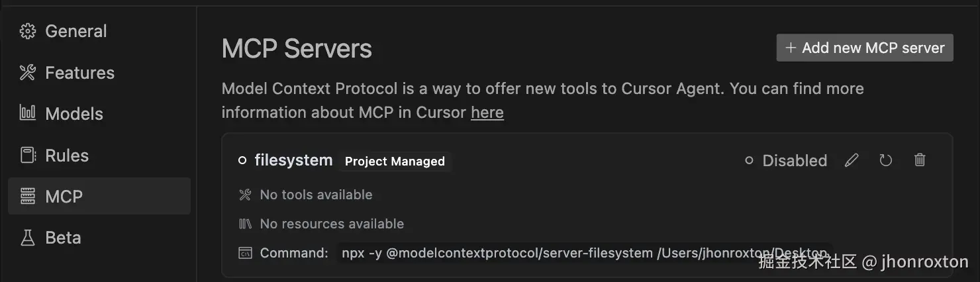Click the Beta flask icon
Screen dimensions: 980x282
[x=27, y=238]
